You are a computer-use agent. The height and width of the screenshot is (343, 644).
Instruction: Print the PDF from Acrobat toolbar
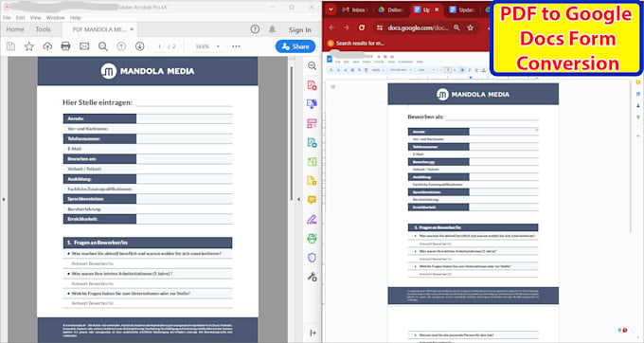pyautogui.click(x=65, y=46)
